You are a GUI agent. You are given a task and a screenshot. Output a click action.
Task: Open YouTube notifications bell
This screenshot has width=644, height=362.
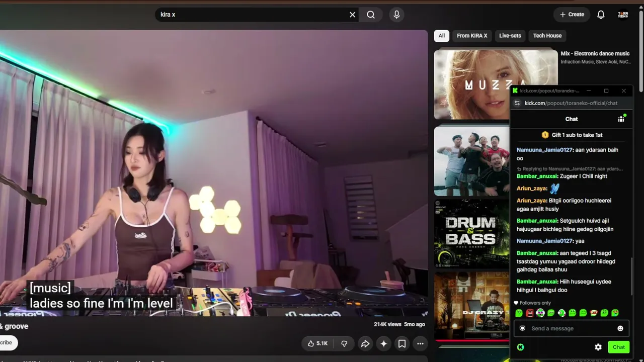[x=601, y=15]
